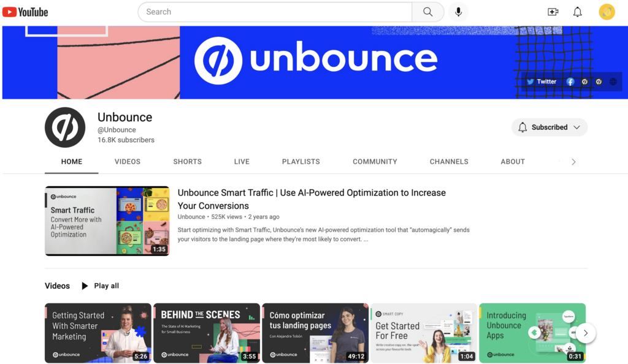Open the Twitter link on banner
The width and height of the screenshot is (628, 364).
pyautogui.click(x=542, y=82)
